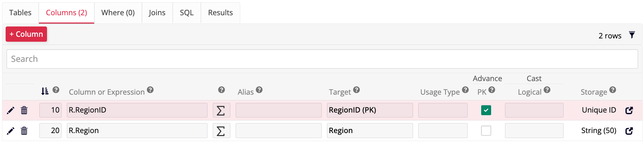This screenshot has width=644, height=143.
Task: Click the pencil edit icon for R.Region
Action: tap(11, 131)
